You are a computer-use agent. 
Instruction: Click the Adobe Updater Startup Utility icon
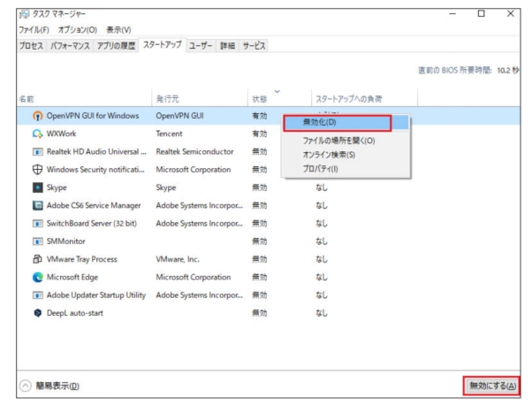click(x=37, y=295)
